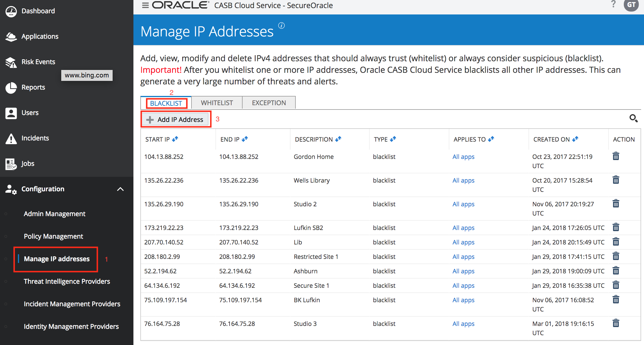This screenshot has height=345, width=644.
Task: Click the trash icon for the Ashburn row
Action: [616, 270]
